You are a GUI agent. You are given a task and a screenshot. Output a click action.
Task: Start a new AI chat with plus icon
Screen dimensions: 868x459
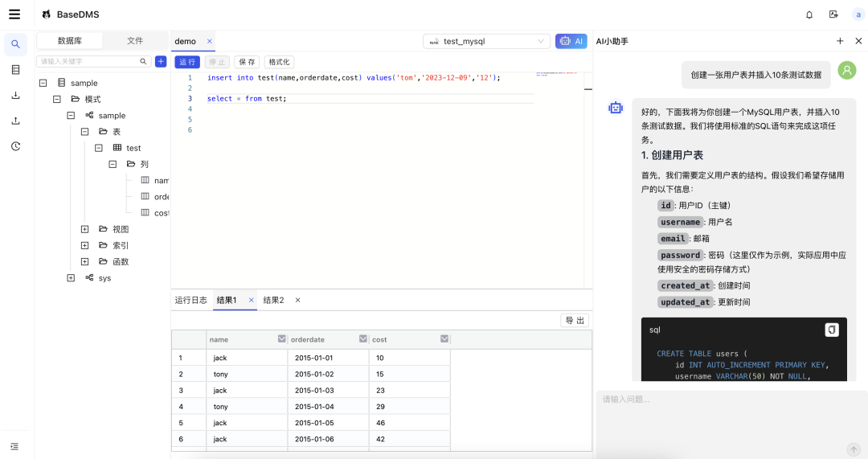(840, 41)
